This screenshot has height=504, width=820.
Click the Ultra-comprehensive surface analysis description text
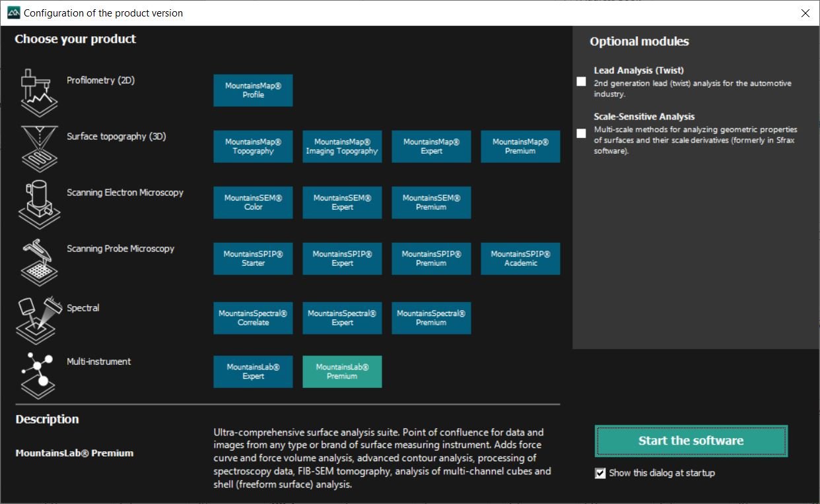tap(382, 458)
